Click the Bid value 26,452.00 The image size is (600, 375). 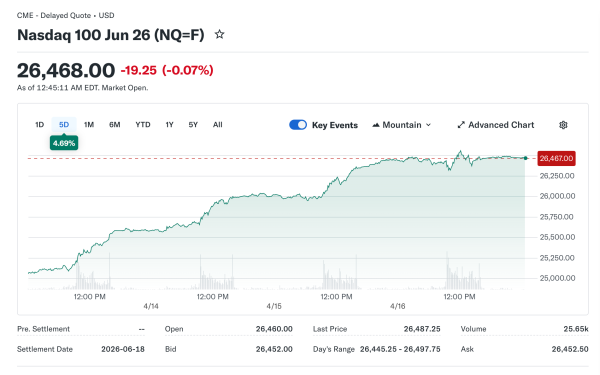point(274,349)
